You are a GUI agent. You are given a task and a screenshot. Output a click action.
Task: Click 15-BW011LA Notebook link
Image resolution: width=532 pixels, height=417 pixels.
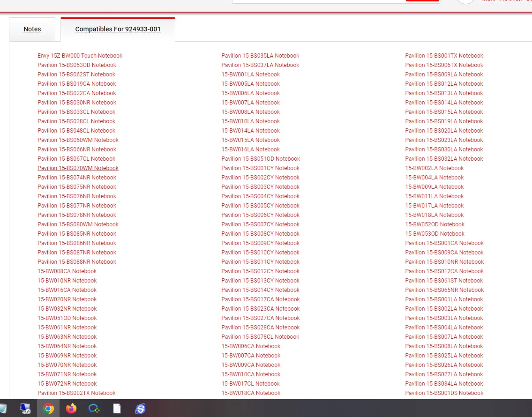pos(435,196)
